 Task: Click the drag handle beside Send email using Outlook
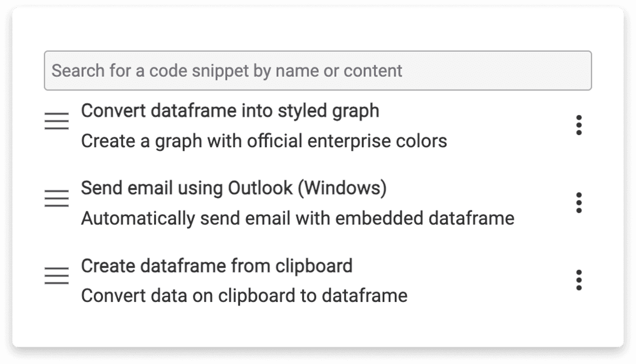56,199
